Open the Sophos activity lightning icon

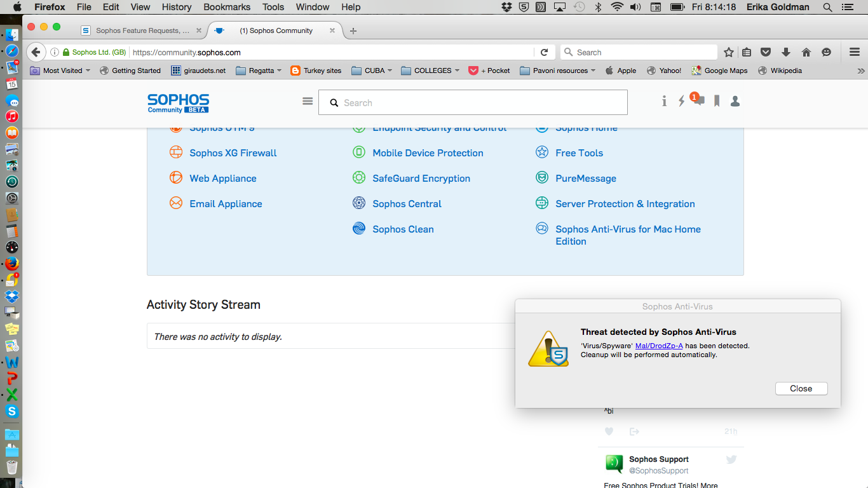click(681, 101)
